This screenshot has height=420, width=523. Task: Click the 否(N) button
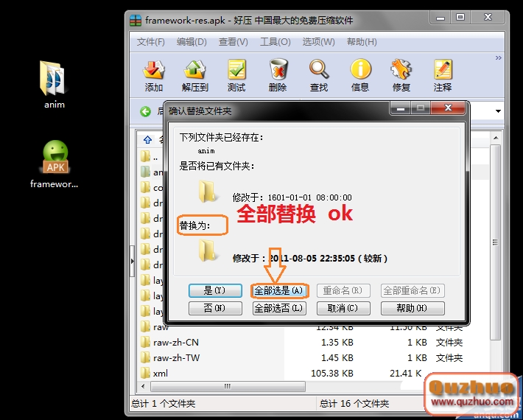215,308
